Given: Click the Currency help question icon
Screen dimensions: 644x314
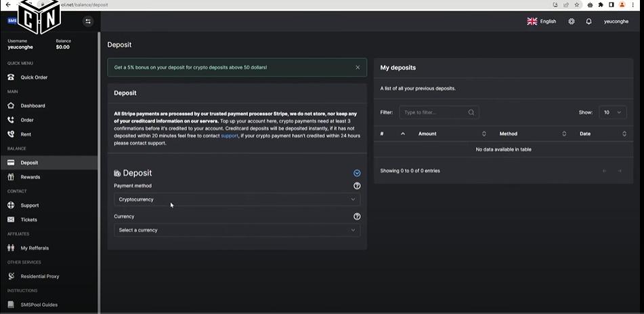Looking at the screenshot, I should pyautogui.click(x=357, y=217).
